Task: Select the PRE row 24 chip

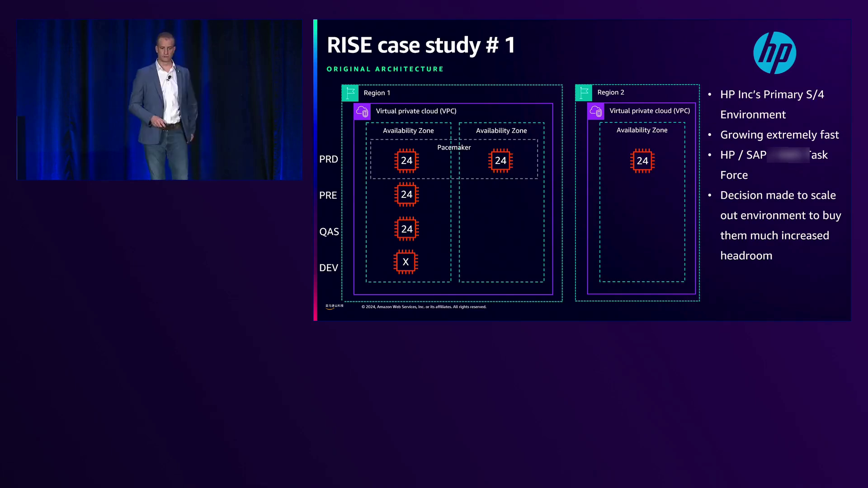Action: point(406,195)
